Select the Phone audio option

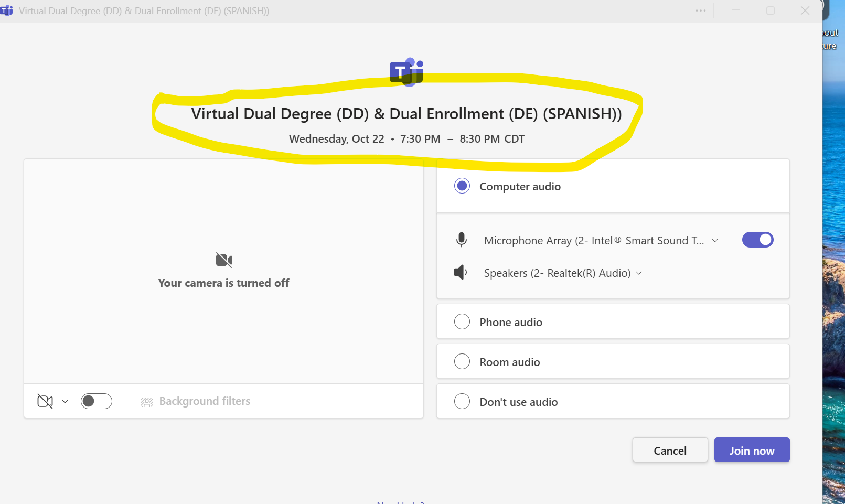[x=462, y=321]
